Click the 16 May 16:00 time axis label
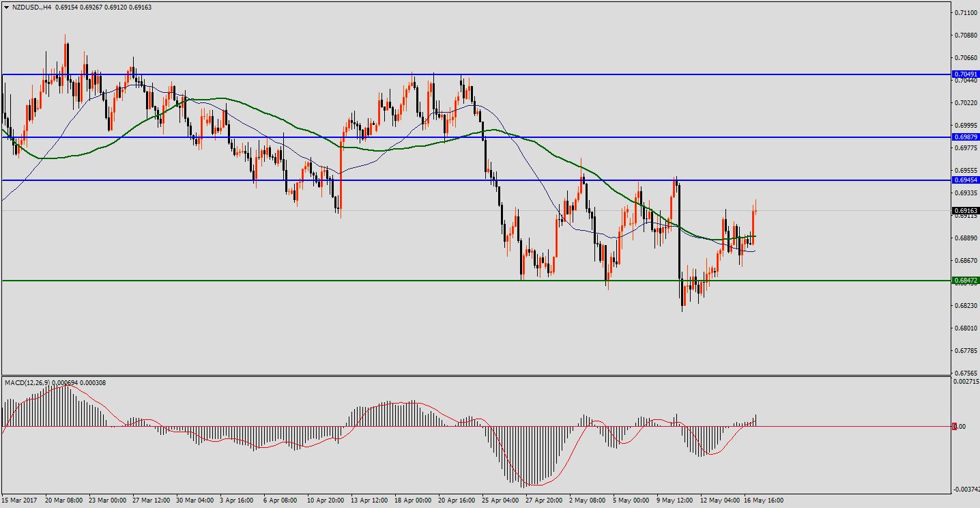 click(764, 500)
